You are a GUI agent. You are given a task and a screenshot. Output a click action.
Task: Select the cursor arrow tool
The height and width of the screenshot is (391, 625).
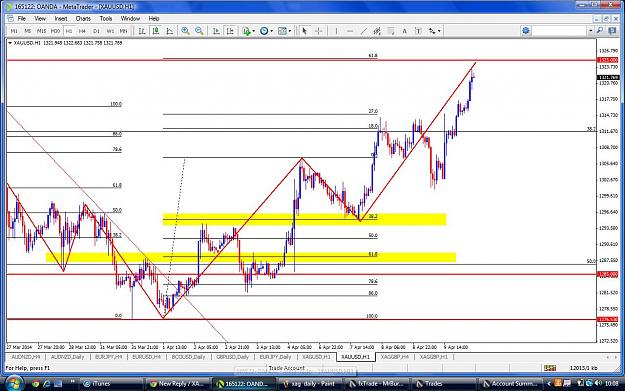[x=305, y=31]
